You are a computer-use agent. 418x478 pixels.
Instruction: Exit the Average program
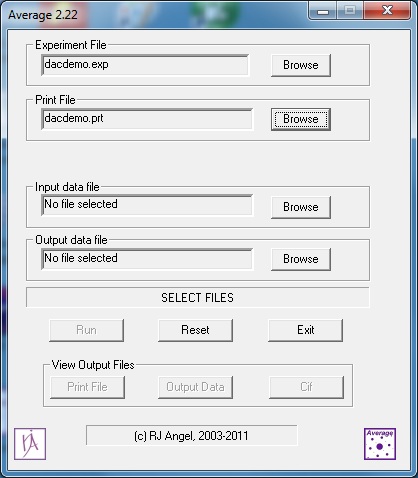[305, 330]
